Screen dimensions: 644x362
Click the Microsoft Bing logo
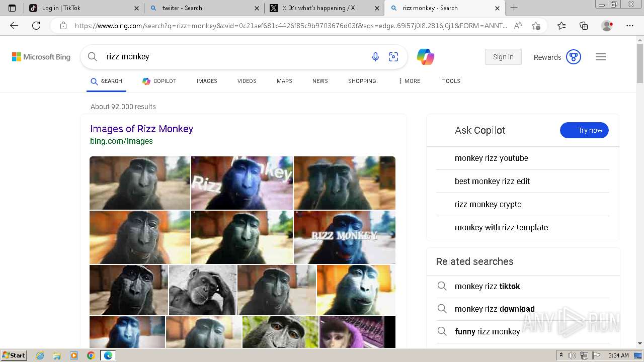(x=41, y=57)
